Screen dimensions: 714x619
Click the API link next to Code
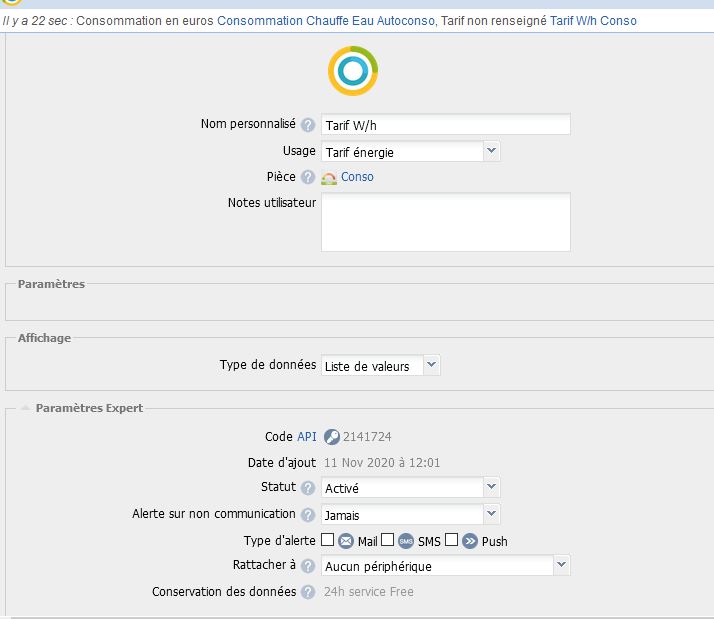coord(306,437)
